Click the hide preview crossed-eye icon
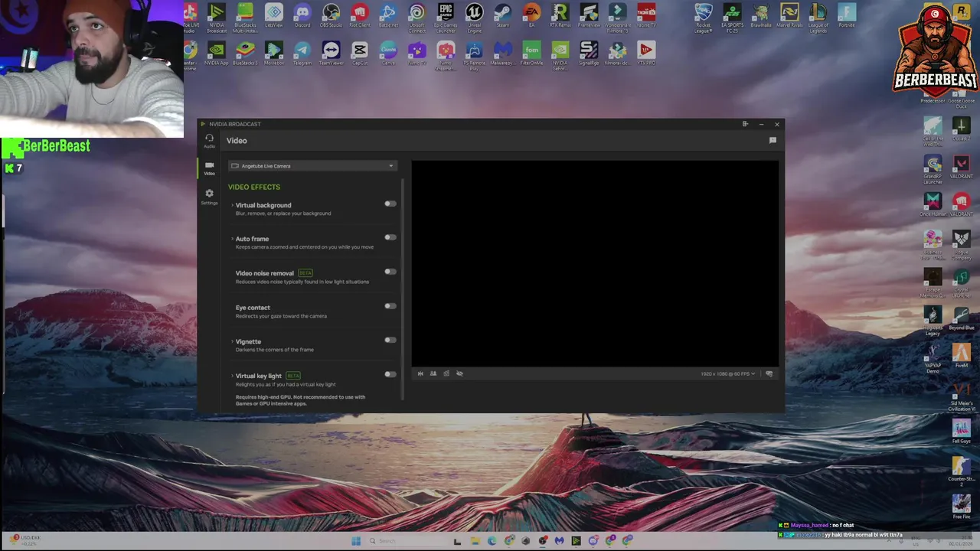This screenshot has width=980, height=551. click(x=459, y=373)
